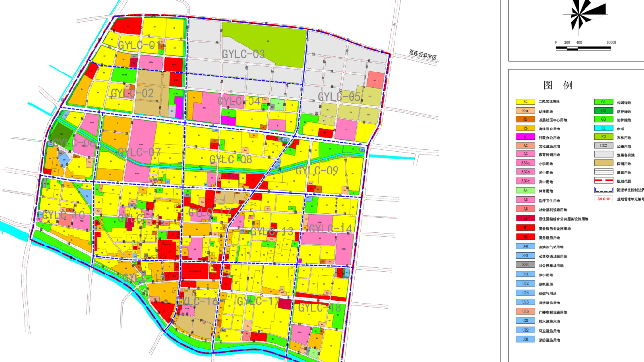Click the A6 social welfare swatch

(x=525, y=209)
